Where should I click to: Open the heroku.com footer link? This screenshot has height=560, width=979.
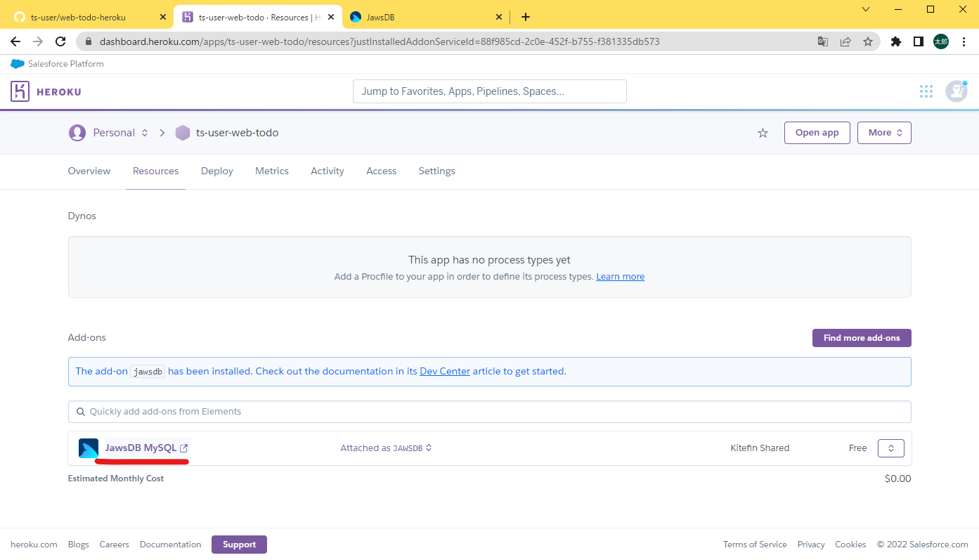point(34,545)
